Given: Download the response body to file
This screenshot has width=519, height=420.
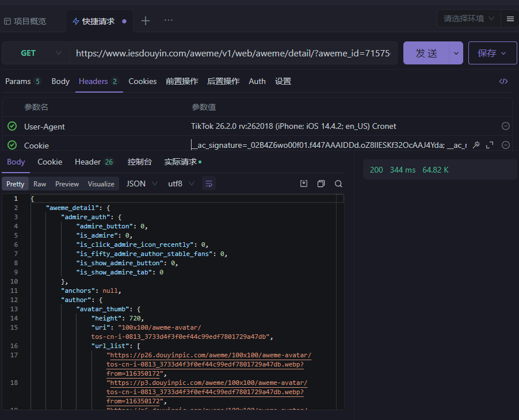Looking at the screenshot, I should [x=304, y=184].
